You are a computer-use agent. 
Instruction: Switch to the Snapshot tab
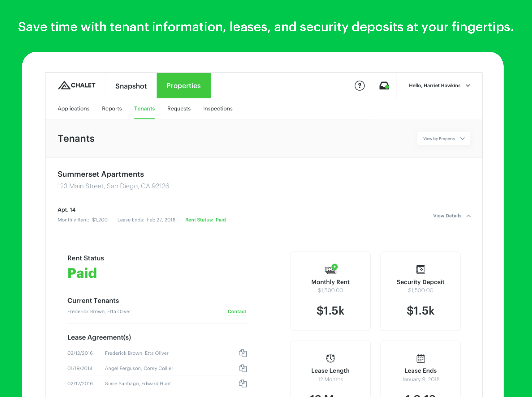[131, 86]
